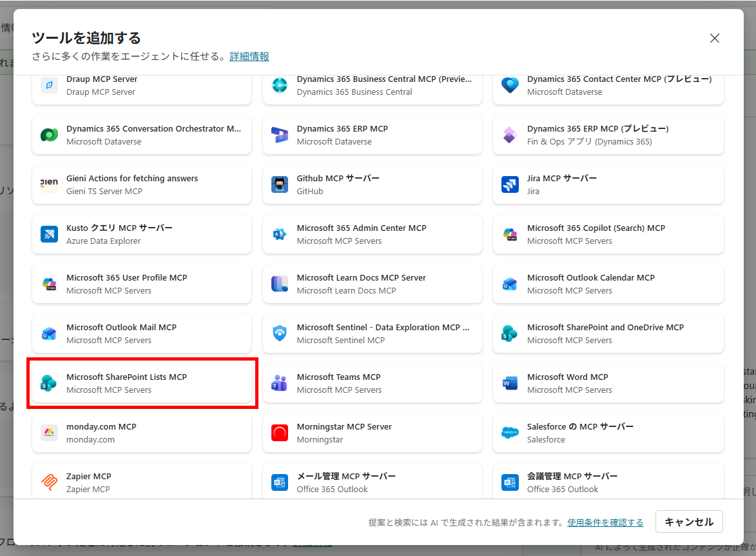Pick the Kusto クエリ MCP サーバー title
This screenshot has height=556, width=756.
(x=120, y=228)
